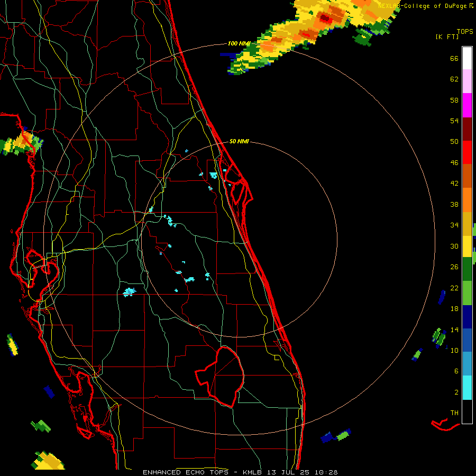Image resolution: width=476 pixels, height=476 pixels.
Task: Click the 100 NMI range ring label
Action: point(239,44)
